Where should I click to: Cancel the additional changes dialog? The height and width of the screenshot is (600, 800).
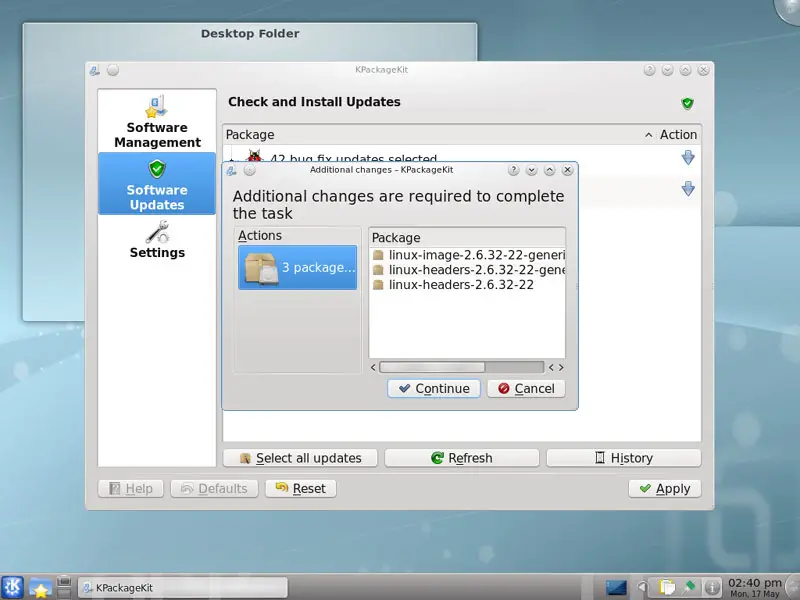(526, 389)
